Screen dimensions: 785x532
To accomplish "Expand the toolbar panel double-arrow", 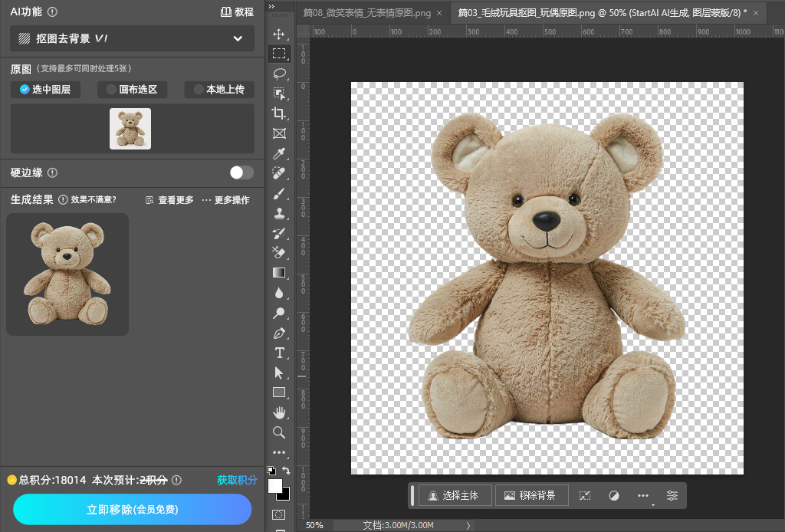I will (271, 6).
